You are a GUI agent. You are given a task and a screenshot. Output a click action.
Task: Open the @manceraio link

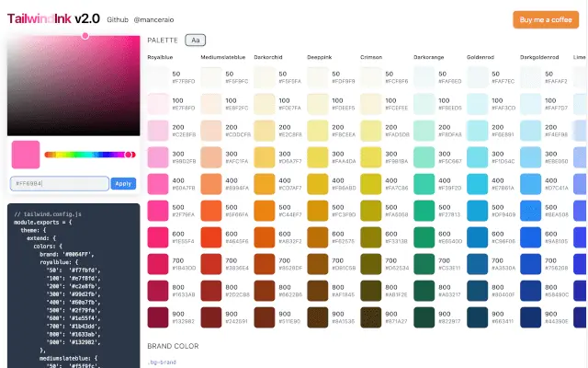click(153, 19)
